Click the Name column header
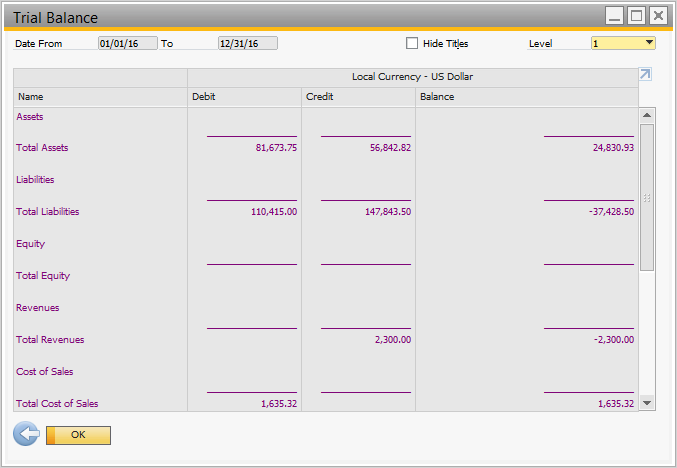 pos(100,97)
